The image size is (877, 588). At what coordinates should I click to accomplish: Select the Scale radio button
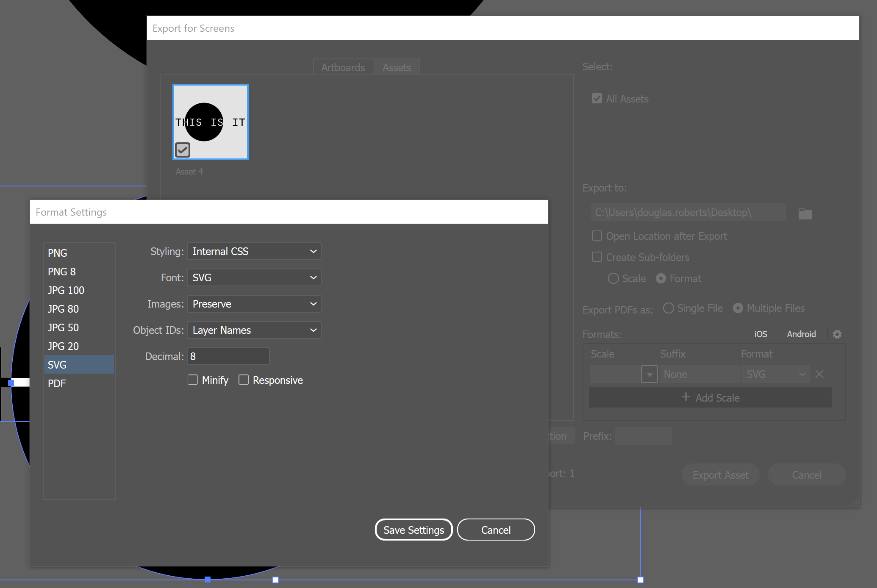[613, 278]
